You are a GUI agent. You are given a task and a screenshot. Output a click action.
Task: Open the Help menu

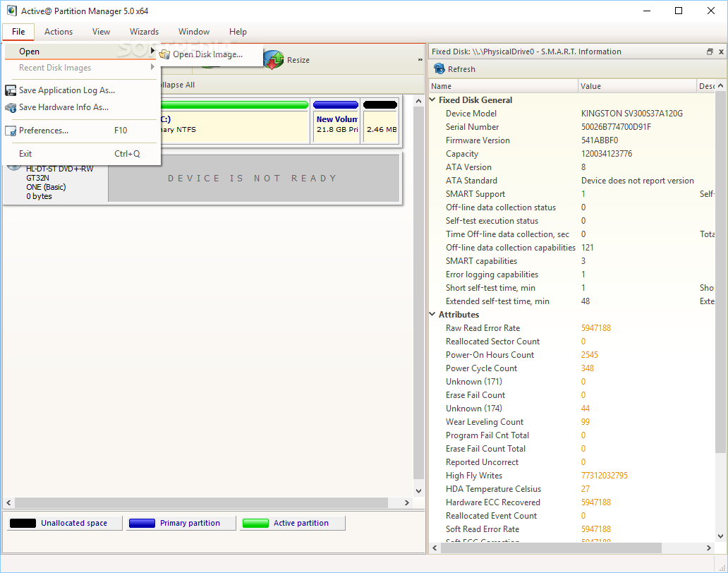click(238, 32)
